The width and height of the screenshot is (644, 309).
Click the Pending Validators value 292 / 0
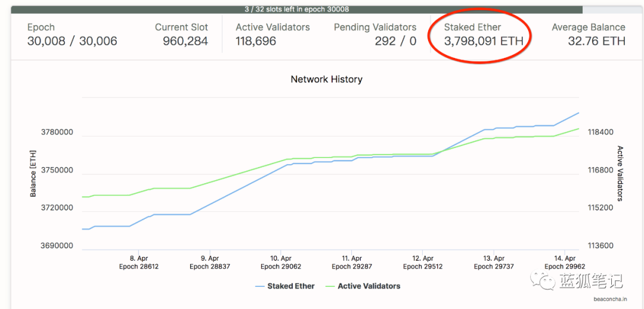point(395,41)
